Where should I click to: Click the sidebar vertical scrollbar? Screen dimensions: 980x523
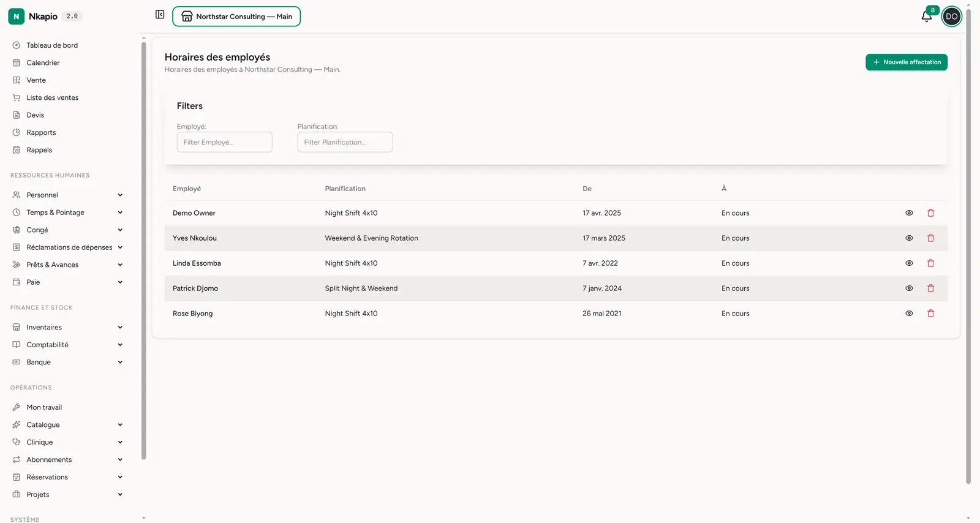tap(144, 250)
